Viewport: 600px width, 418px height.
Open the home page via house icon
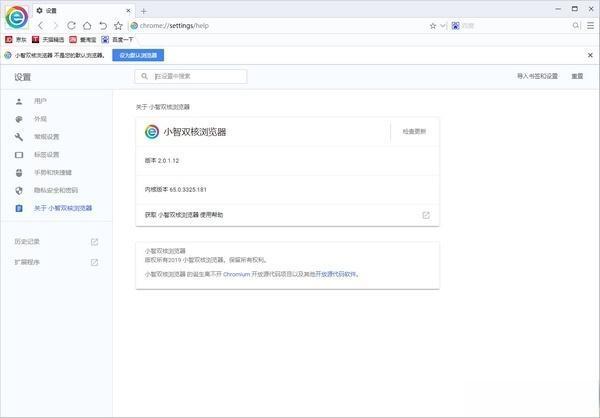87,26
